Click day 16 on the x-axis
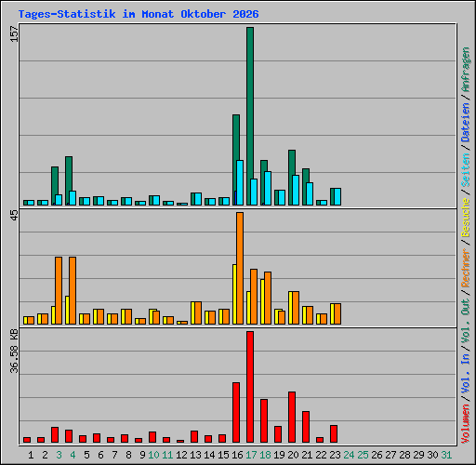The height and width of the screenshot is (465, 476). [237, 455]
